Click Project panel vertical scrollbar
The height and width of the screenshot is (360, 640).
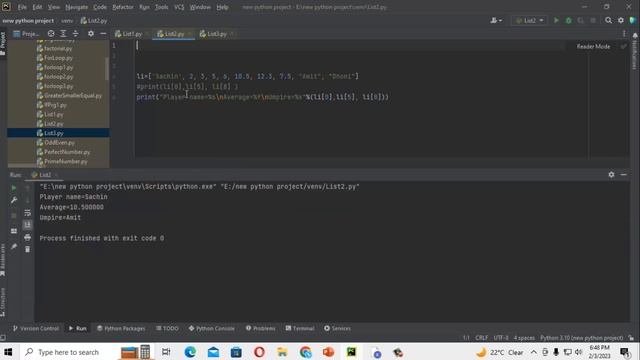tap(107, 69)
